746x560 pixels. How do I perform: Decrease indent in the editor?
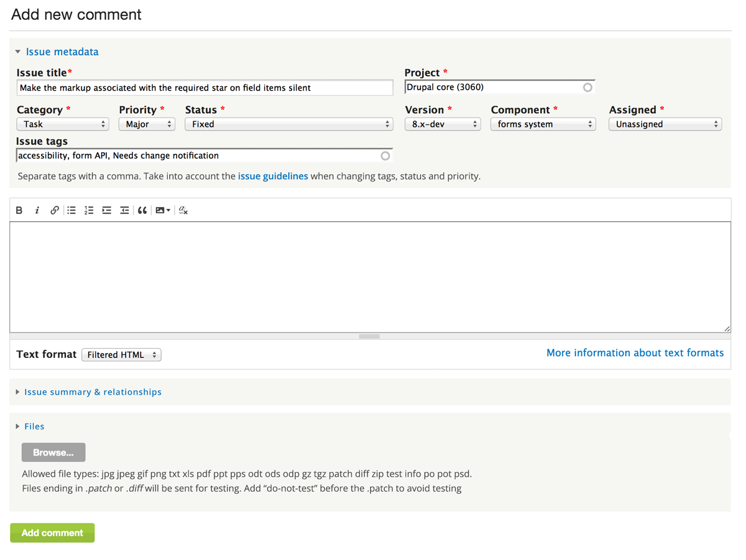click(124, 211)
